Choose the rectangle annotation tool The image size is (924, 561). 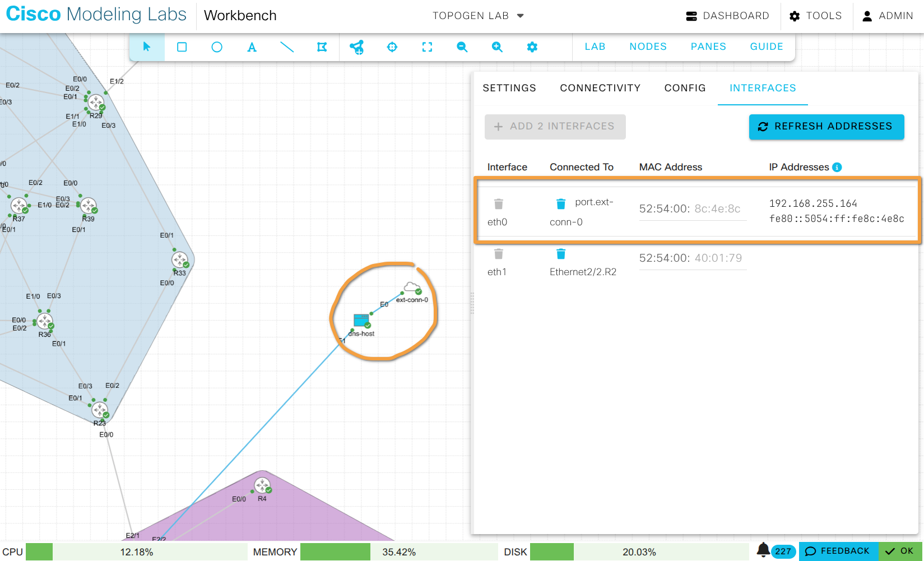point(182,47)
